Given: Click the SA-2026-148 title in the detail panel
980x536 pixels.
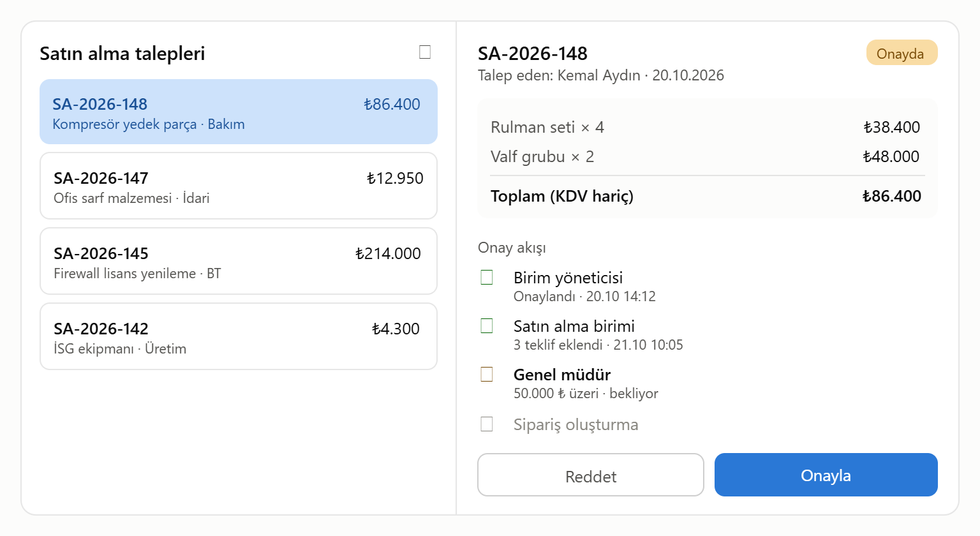Looking at the screenshot, I should (533, 54).
